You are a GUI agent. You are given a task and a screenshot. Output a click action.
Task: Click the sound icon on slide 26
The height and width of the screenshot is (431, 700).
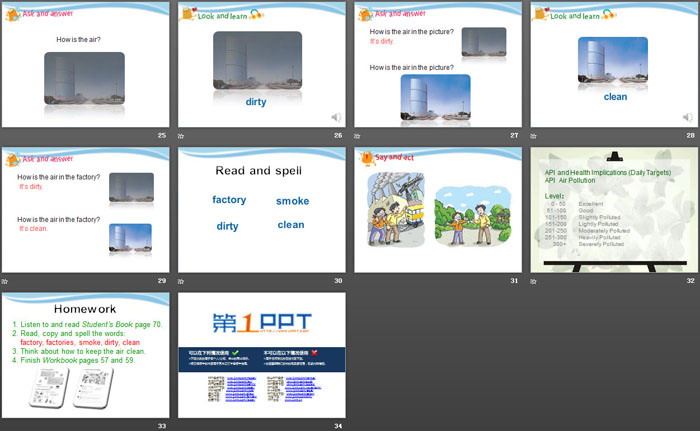pyautogui.click(x=337, y=117)
